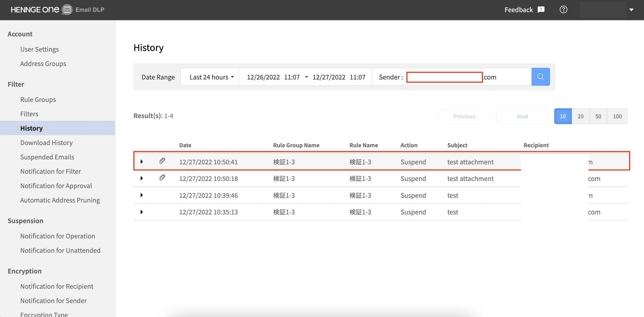Viewport: 644px width, 317px height.
Task: Click the Email DLP envelope icon
Action: click(x=67, y=9)
